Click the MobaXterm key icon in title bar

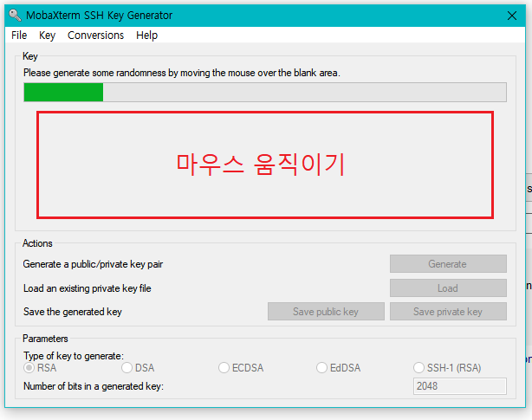15,16
